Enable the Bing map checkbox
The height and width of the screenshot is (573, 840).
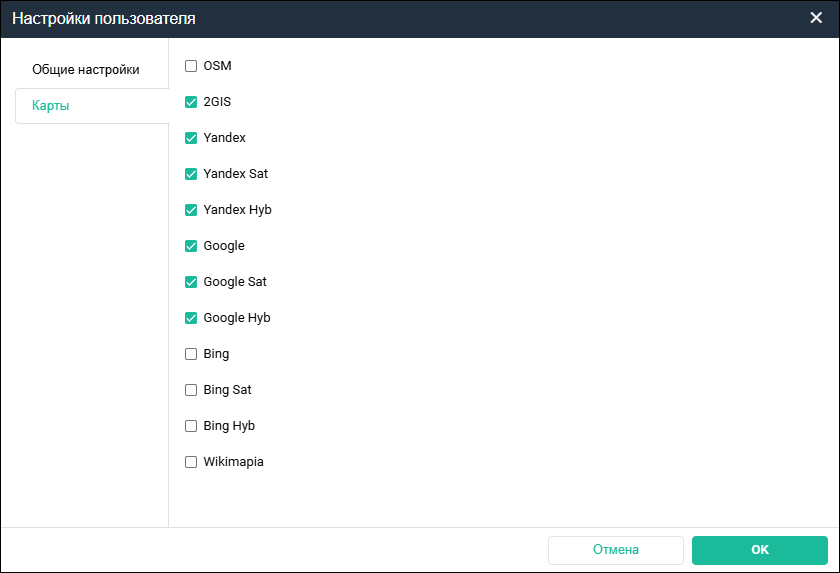point(191,354)
